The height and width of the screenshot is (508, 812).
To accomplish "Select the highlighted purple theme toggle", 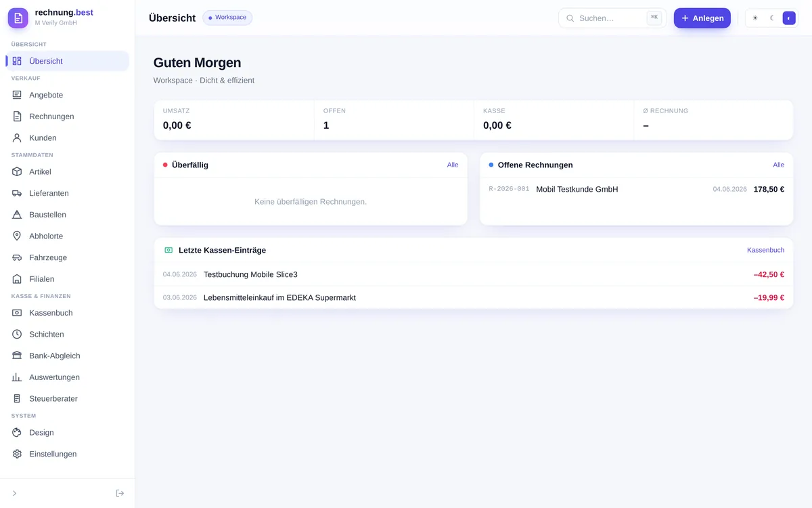I will (789, 18).
